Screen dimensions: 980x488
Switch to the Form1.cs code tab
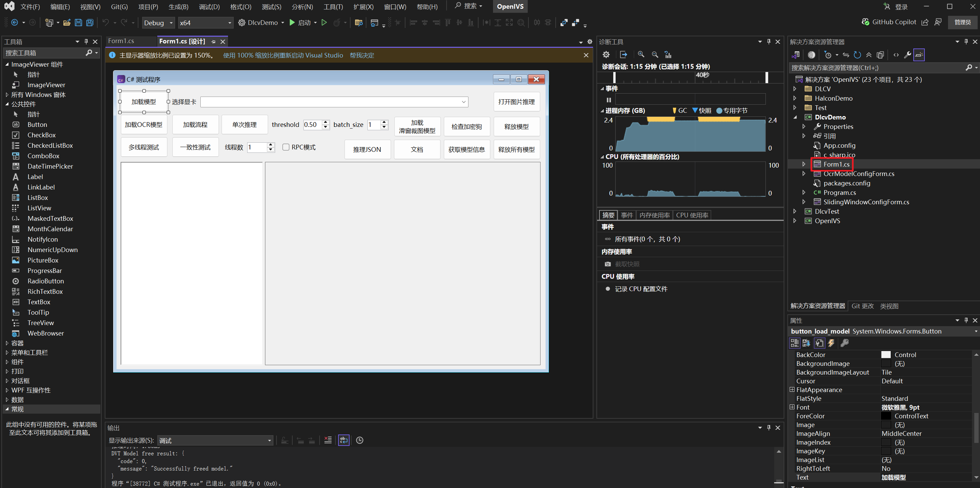pos(121,41)
